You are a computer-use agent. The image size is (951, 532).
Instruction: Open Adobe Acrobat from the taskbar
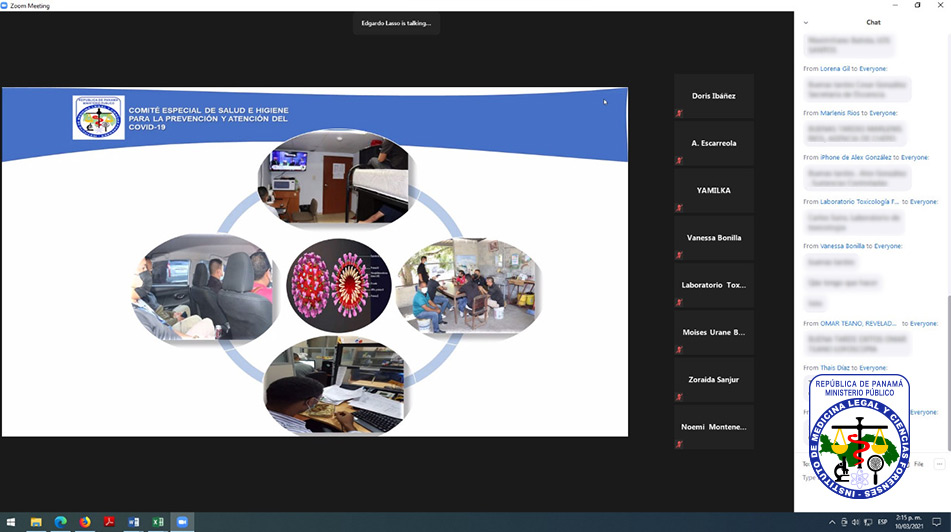pyautogui.click(x=109, y=522)
